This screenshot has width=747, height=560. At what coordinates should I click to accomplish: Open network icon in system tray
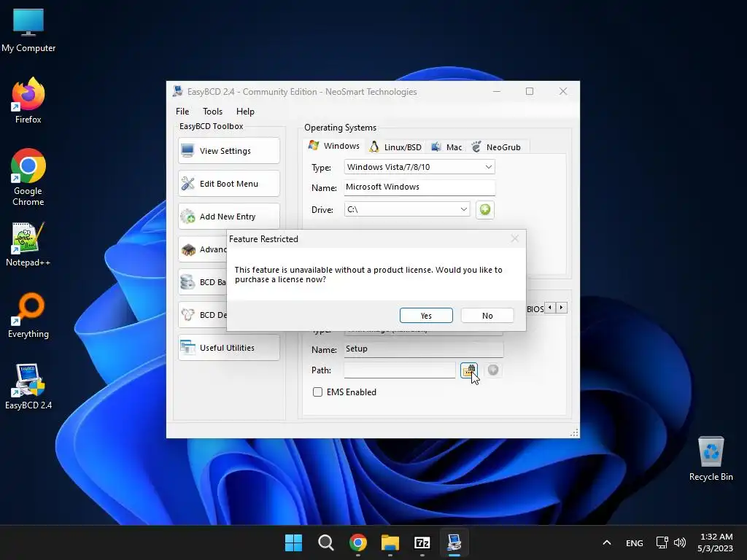pyautogui.click(x=662, y=542)
